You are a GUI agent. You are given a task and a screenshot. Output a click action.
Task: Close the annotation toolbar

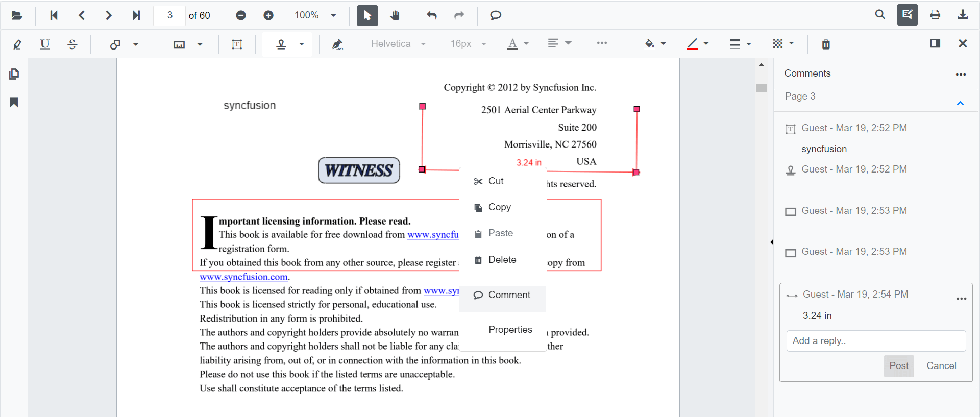tap(963, 43)
